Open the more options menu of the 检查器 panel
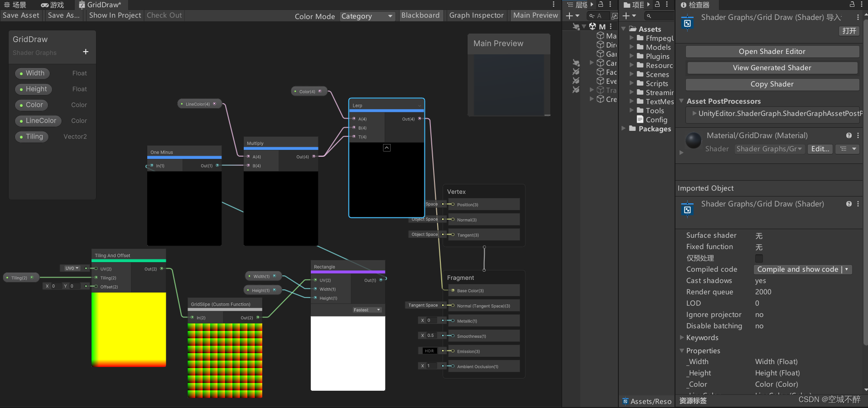This screenshot has height=408, width=868. [863, 5]
